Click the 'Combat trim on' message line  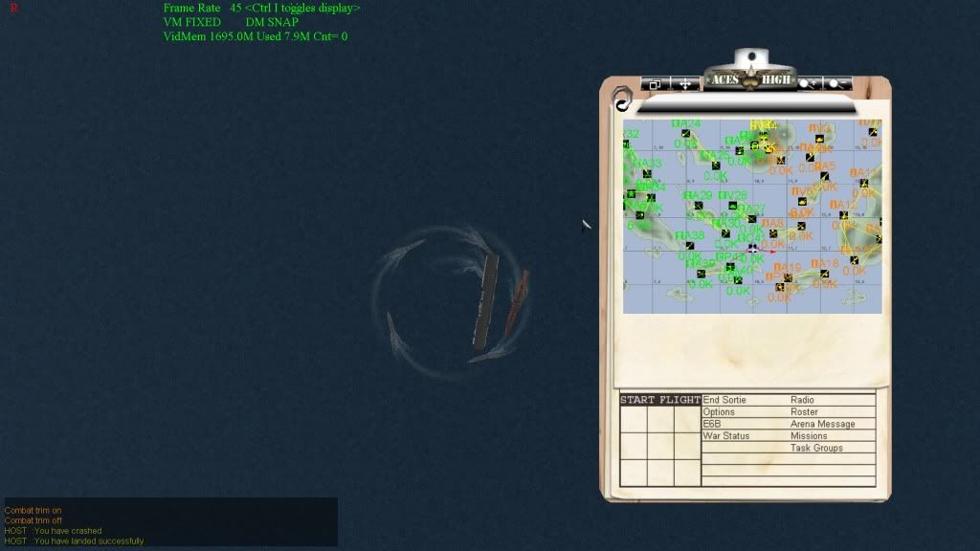pyautogui.click(x=33, y=511)
